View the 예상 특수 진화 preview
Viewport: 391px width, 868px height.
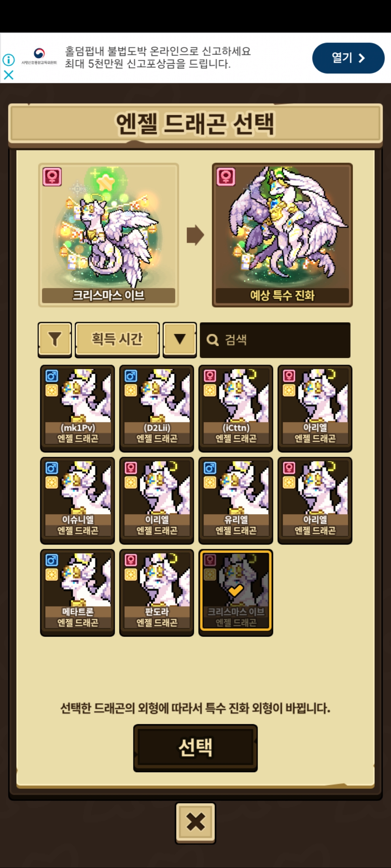282,235
